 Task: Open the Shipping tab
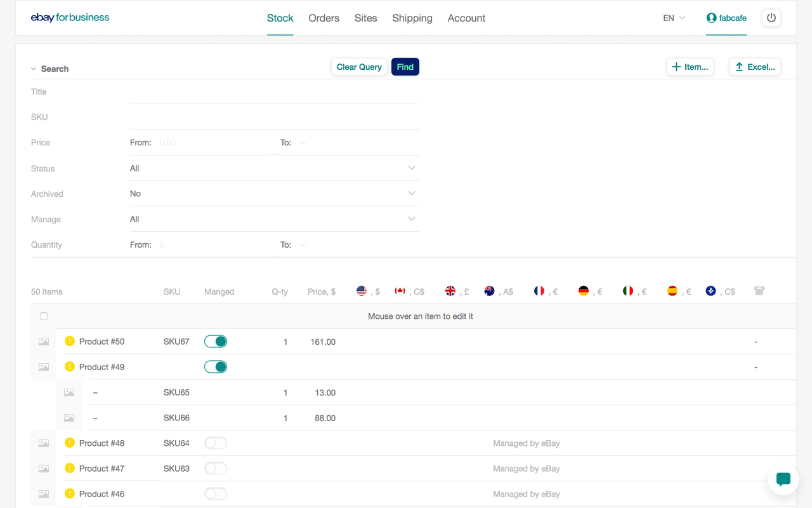(x=412, y=18)
